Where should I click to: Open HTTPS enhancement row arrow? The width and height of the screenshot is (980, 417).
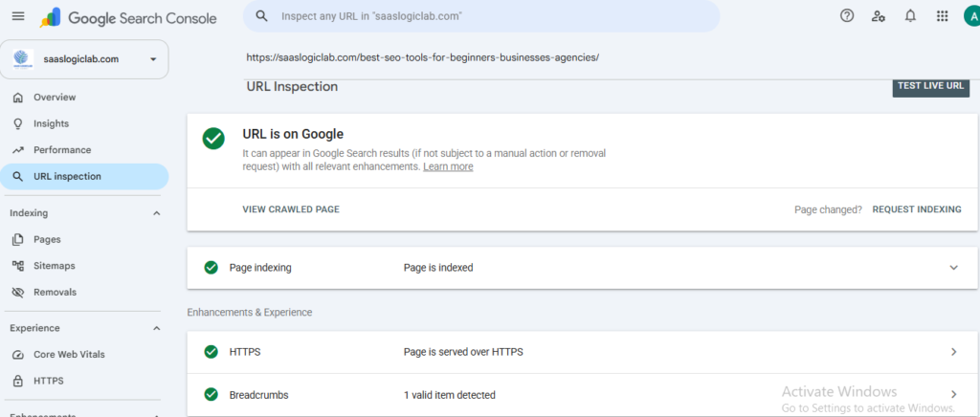click(954, 352)
